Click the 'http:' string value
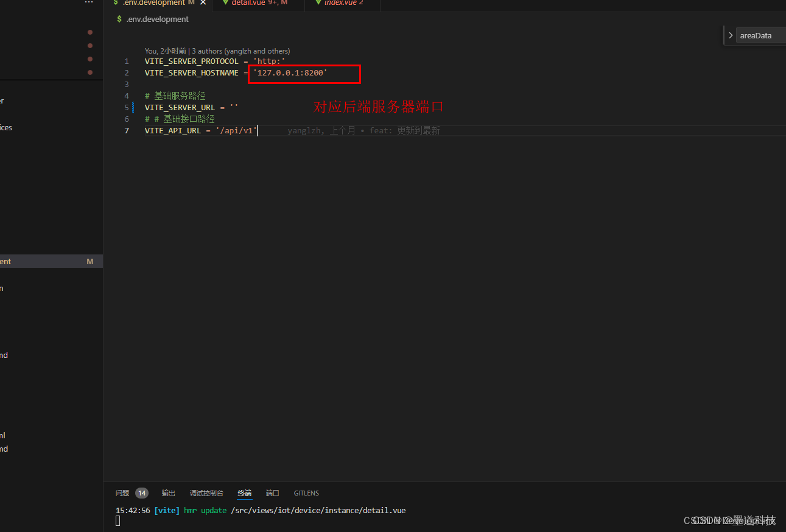The width and height of the screenshot is (786, 532). point(269,61)
